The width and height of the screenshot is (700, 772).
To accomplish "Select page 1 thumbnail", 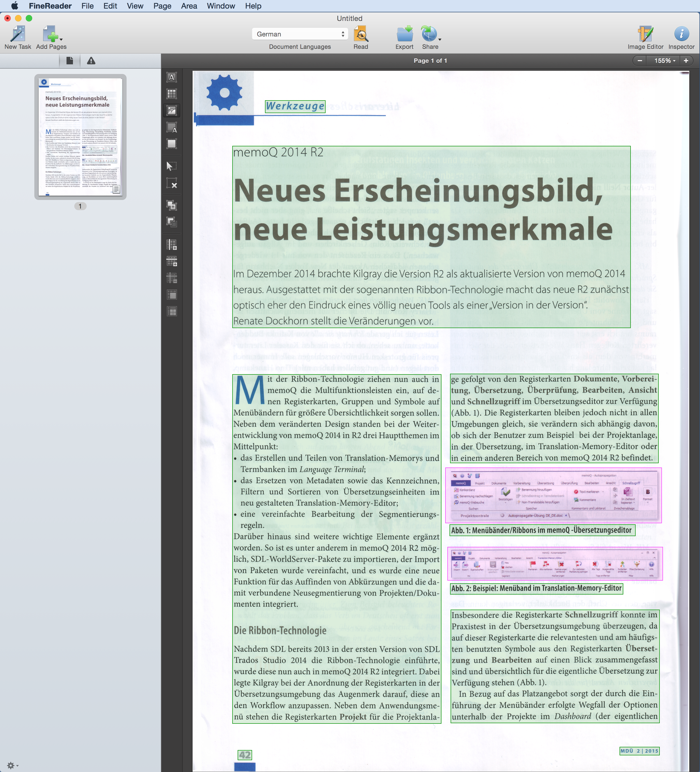I will click(80, 137).
